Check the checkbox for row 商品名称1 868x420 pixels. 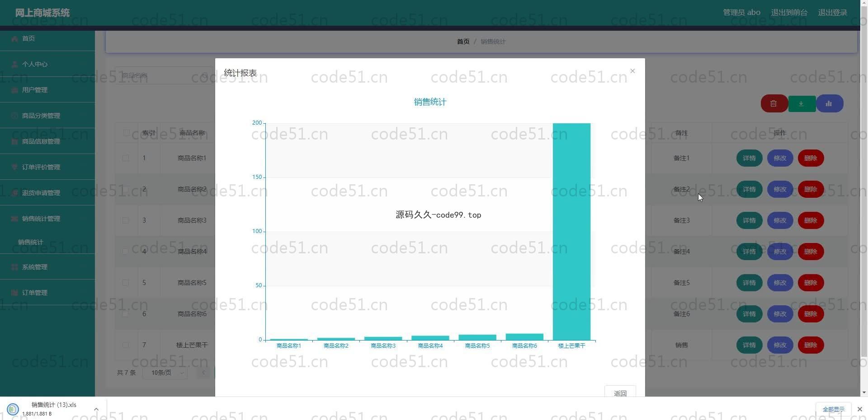(126, 158)
